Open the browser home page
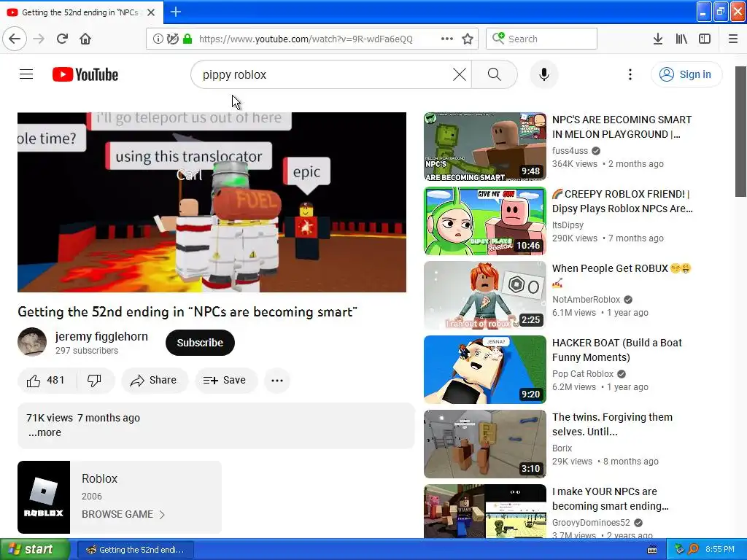 pos(85,39)
